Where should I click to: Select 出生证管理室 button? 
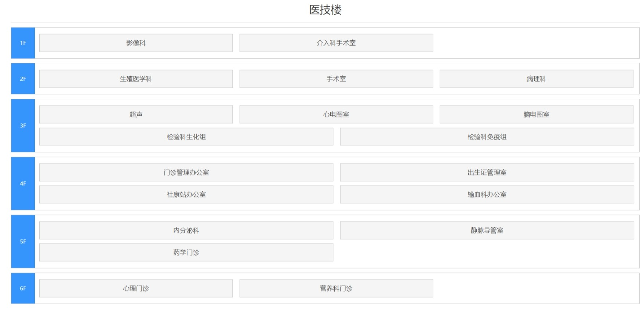coord(487,172)
